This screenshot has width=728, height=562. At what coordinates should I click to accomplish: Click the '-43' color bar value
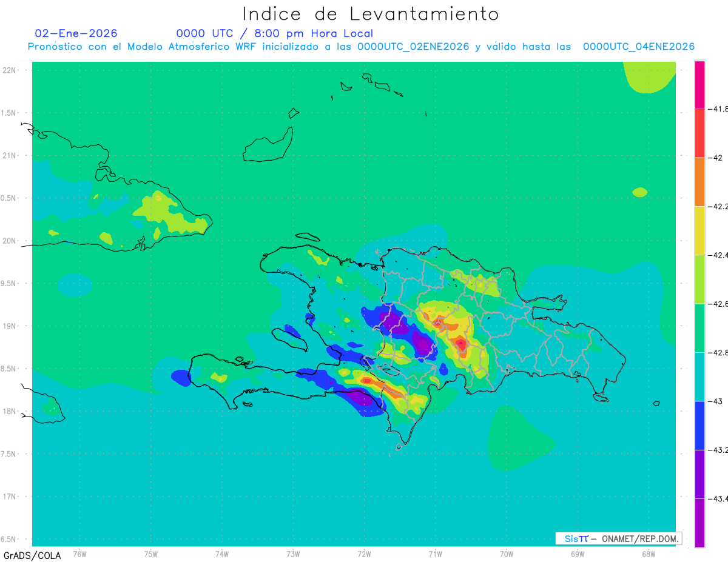pos(715,401)
